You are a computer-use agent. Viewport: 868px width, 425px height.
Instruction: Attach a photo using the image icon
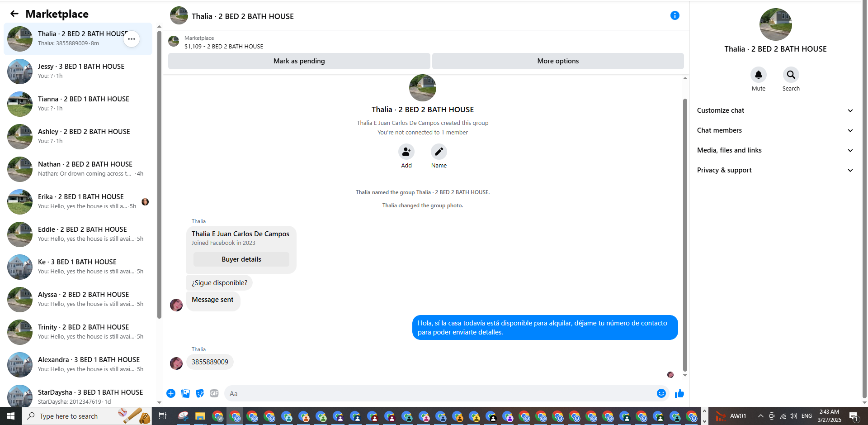pos(185,393)
